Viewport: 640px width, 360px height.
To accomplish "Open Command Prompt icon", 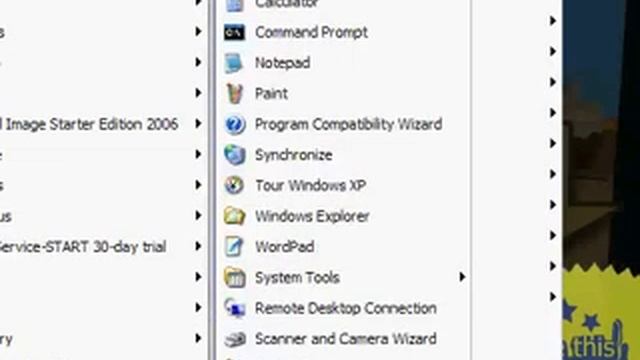I will [x=234, y=32].
